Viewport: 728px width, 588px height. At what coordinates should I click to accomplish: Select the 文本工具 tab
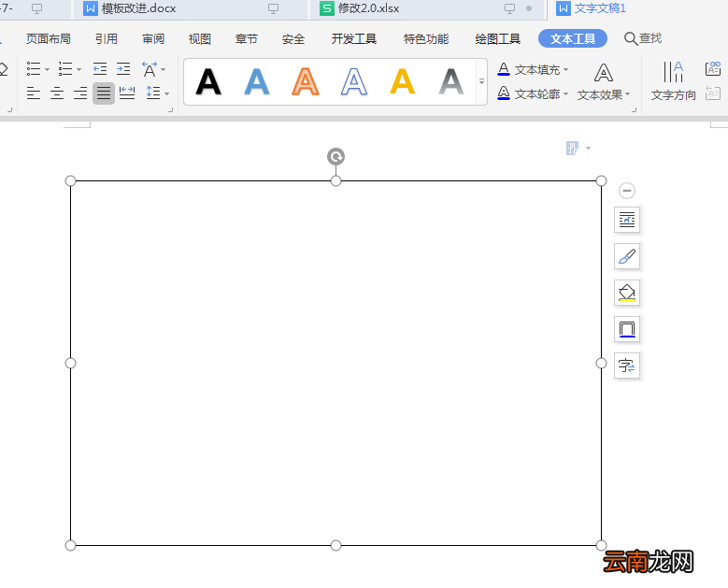(573, 38)
